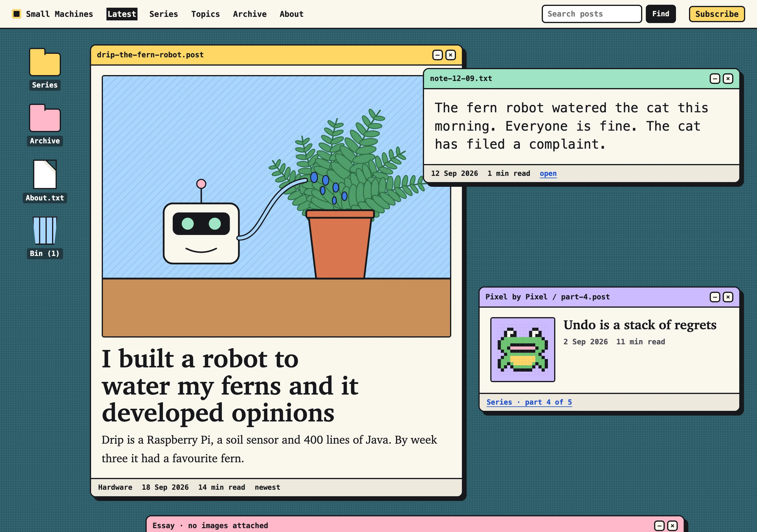Click the Small Machines logo square

17,14
